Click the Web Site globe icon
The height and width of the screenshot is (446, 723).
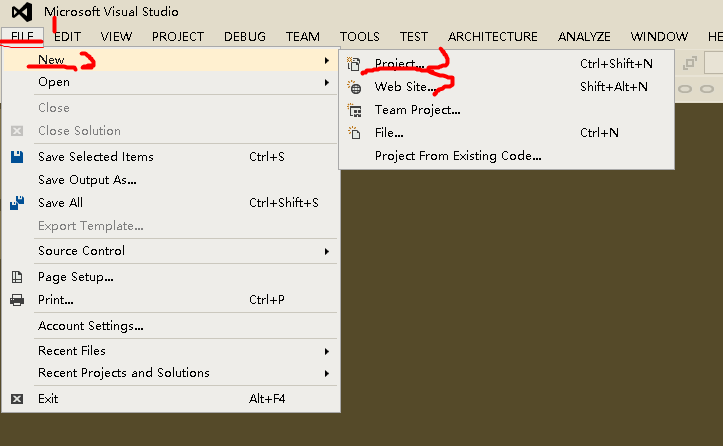(354, 87)
